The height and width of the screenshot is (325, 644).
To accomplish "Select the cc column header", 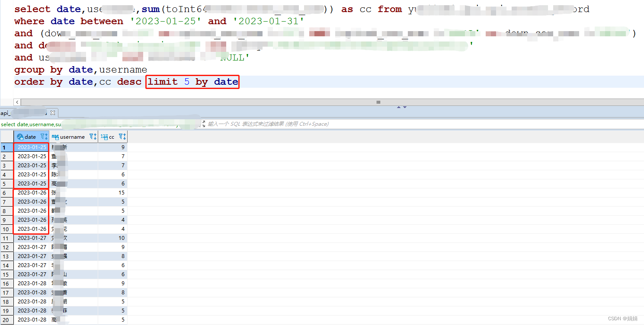I will pos(113,137).
